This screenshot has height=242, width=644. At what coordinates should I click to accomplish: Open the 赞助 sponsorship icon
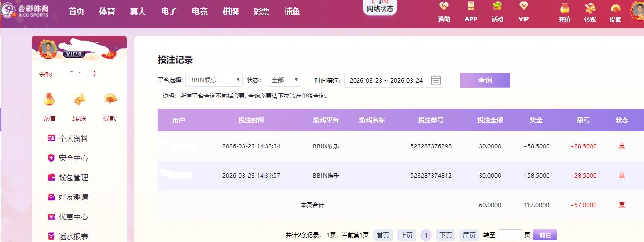pos(444,6)
